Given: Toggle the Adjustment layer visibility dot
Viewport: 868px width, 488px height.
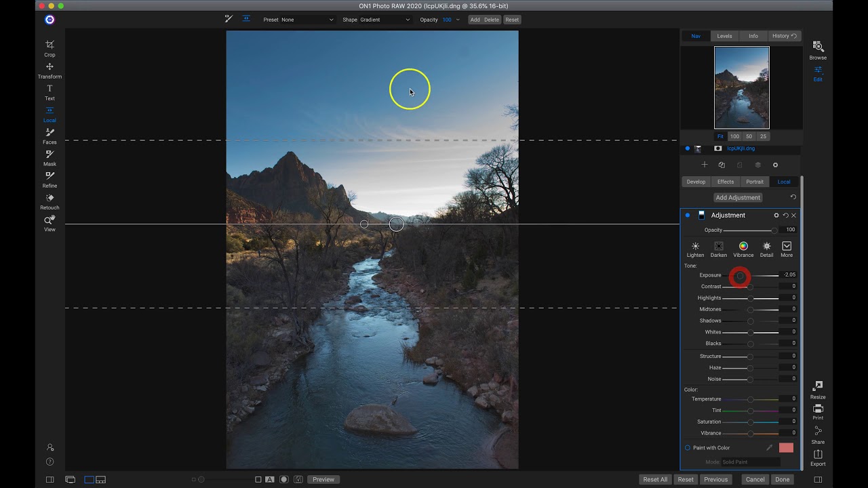Looking at the screenshot, I should point(687,215).
